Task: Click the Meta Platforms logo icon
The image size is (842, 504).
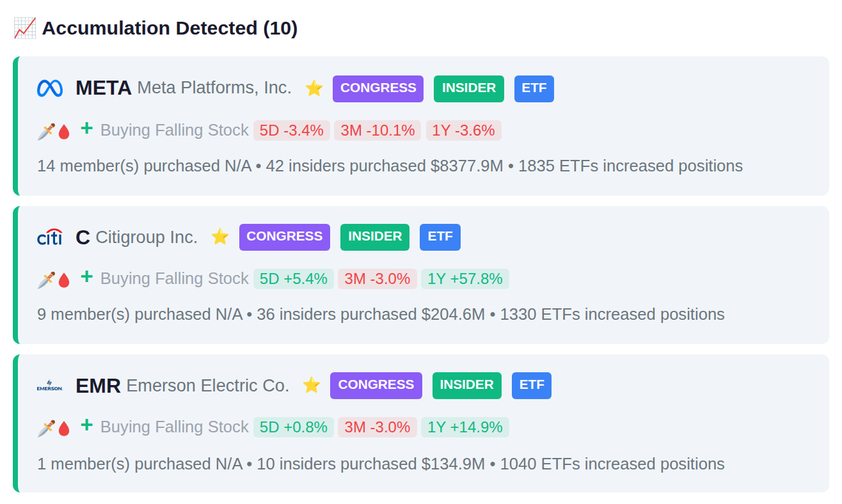Action: click(50, 88)
